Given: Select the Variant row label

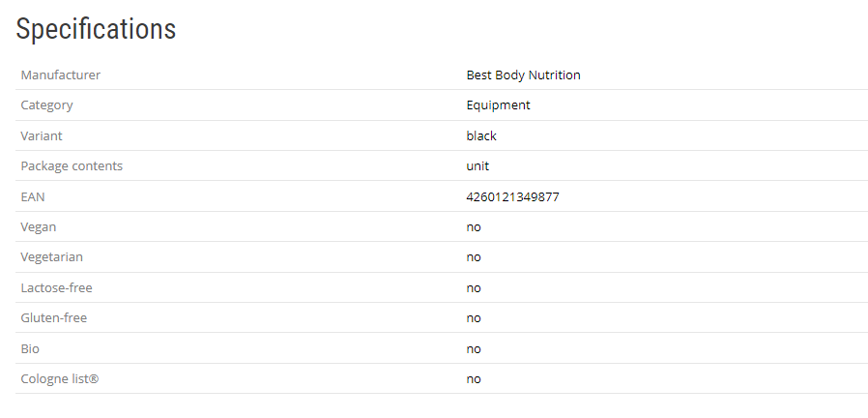Looking at the screenshot, I should coord(42,135).
